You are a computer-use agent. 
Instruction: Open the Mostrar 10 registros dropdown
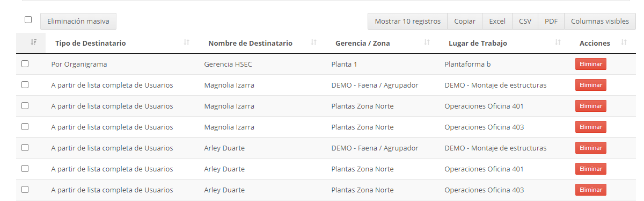[408, 21]
